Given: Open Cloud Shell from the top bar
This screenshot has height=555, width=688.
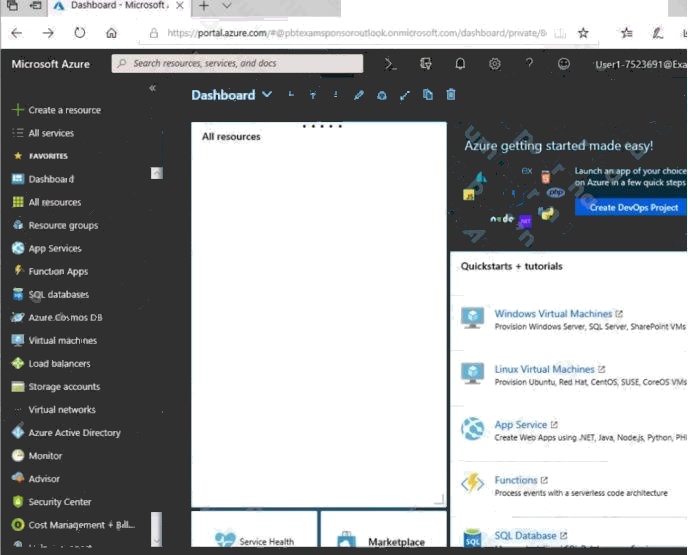Looking at the screenshot, I should [391, 64].
